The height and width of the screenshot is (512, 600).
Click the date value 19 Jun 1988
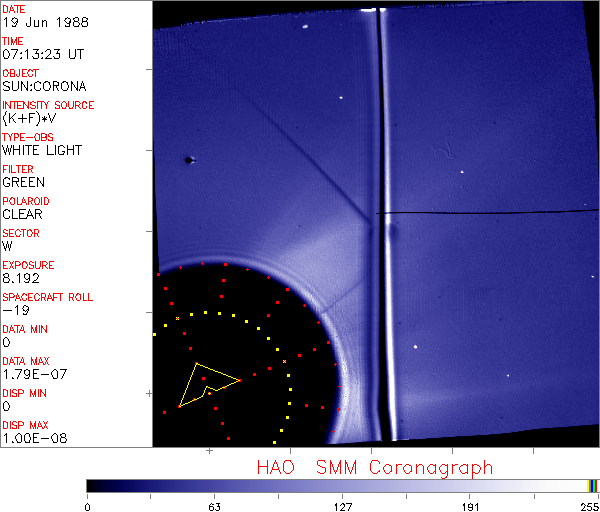pos(39,22)
